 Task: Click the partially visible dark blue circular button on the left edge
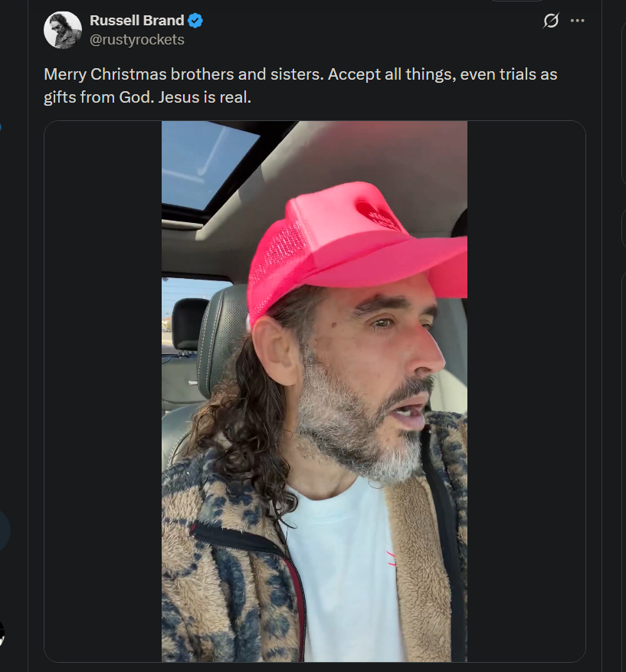click(x=4, y=531)
